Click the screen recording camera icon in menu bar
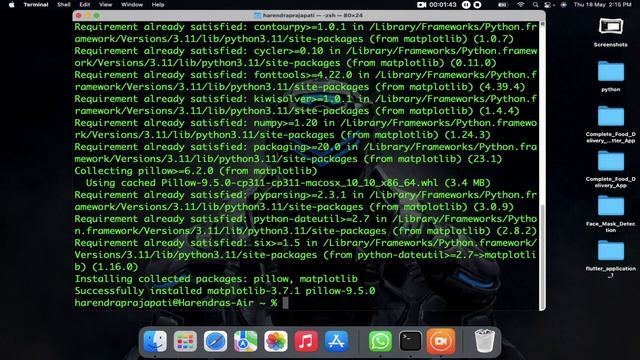The width and height of the screenshot is (640, 360). point(422,5)
